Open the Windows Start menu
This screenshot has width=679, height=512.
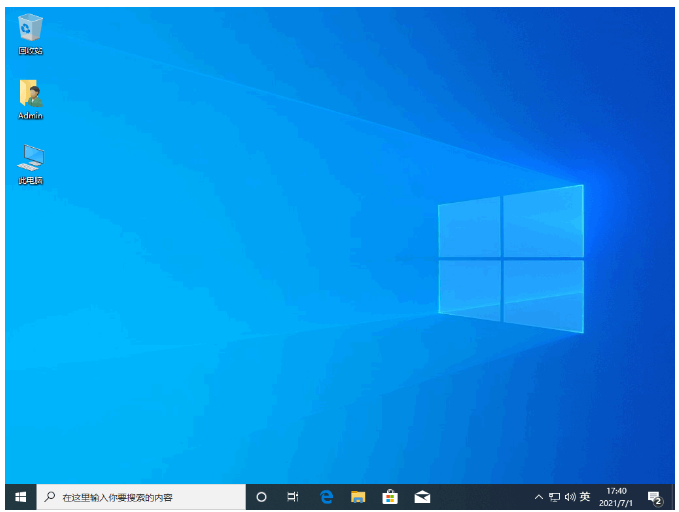20,497
